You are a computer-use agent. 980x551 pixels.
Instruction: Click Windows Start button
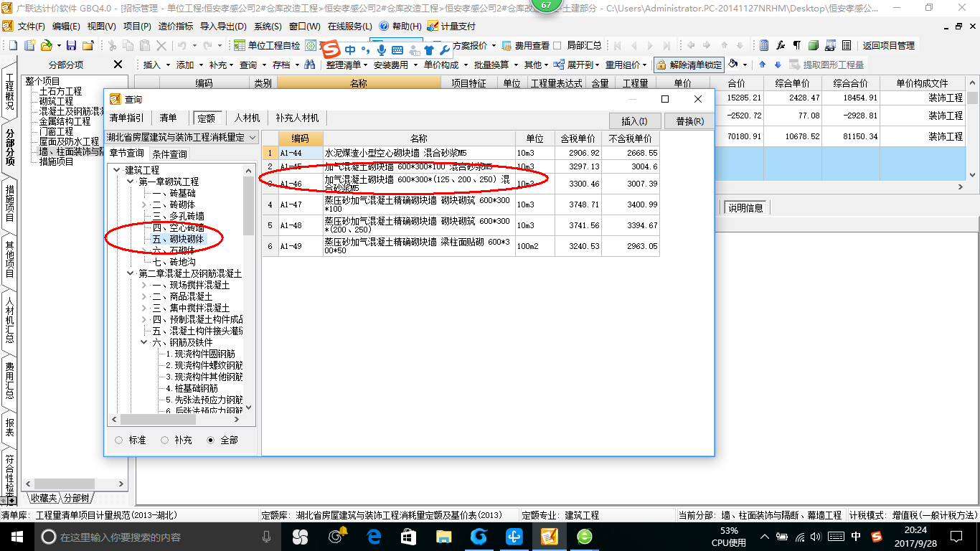(x=17, y=537)
